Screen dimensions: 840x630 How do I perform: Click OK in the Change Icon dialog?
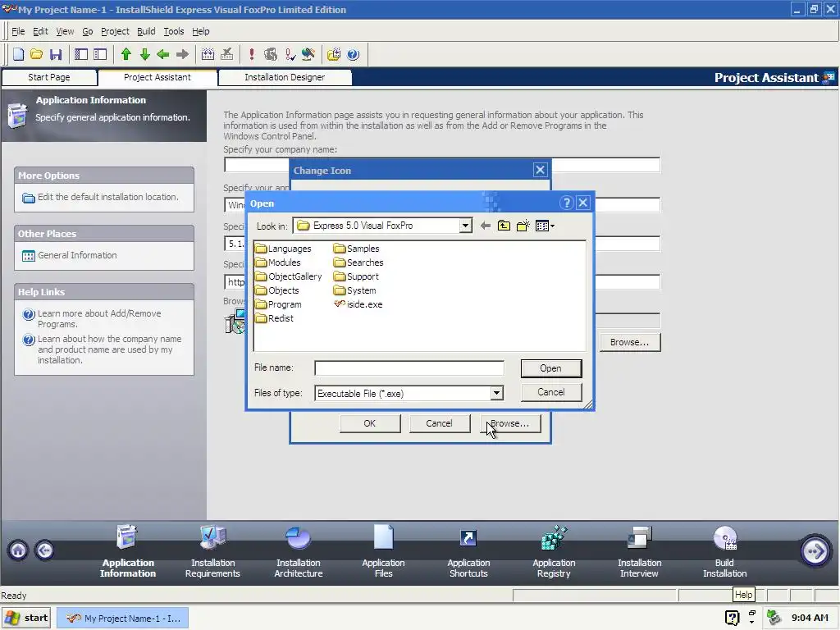pos(370,423)
